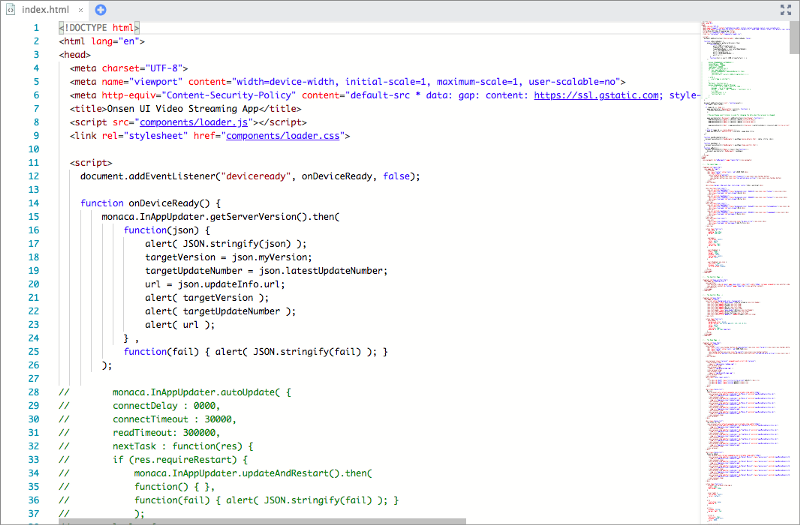Click commented 'if (res.requireRestart) {' line
Image resolution: width=800 pixels, height=525 pixels.
[x=180, y=460]
